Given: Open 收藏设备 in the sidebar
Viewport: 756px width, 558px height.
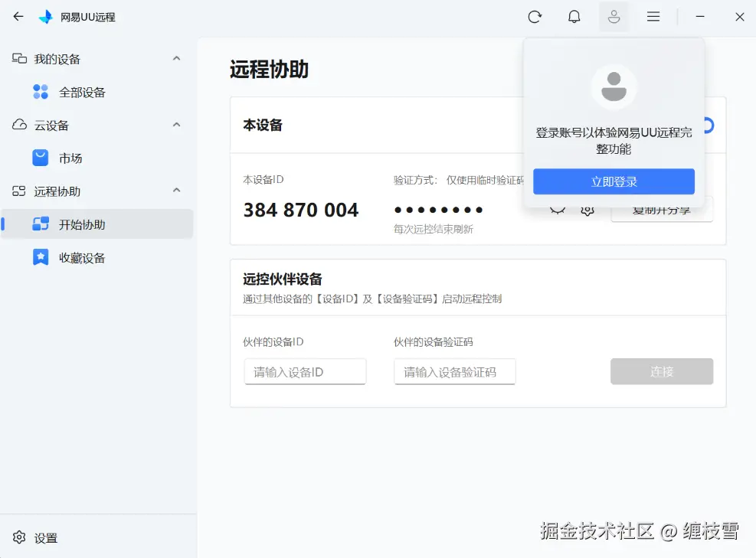Looking at the screenshot, I should 97,258.
